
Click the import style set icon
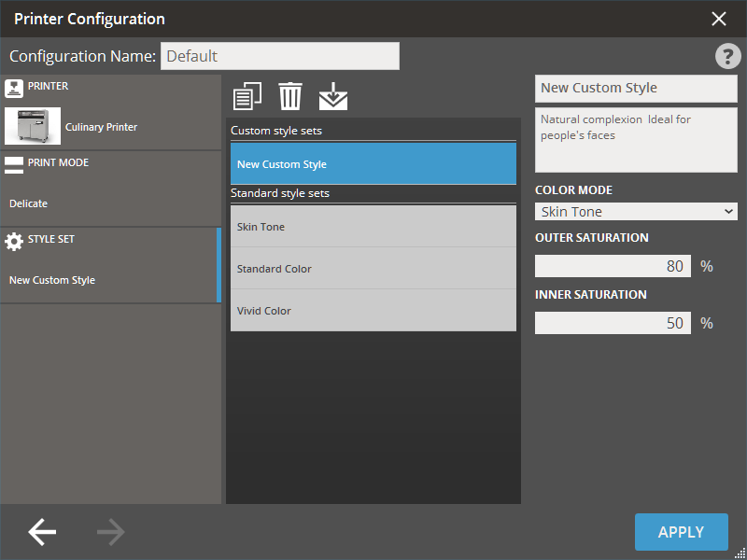click(332, 96)
